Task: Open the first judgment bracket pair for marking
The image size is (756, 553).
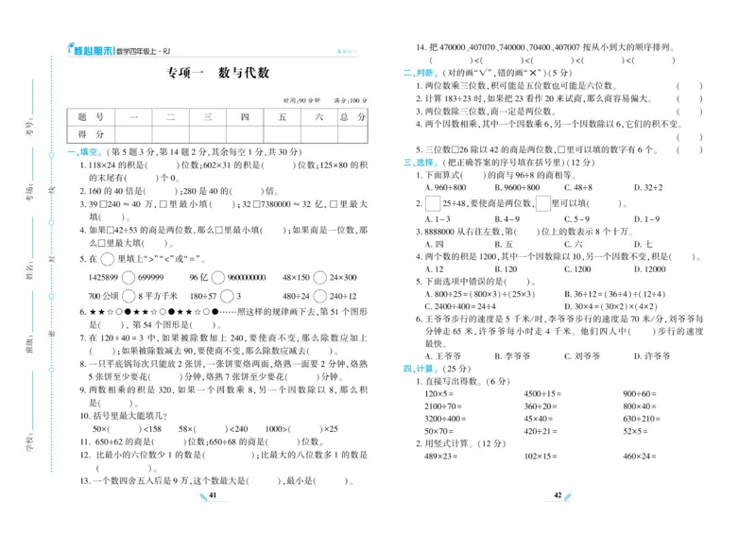Action: [689, 85]
